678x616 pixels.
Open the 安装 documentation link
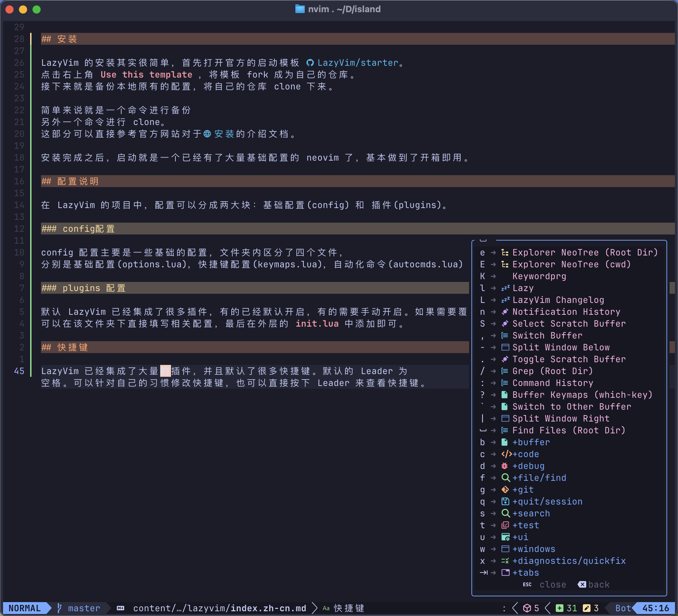224,134
